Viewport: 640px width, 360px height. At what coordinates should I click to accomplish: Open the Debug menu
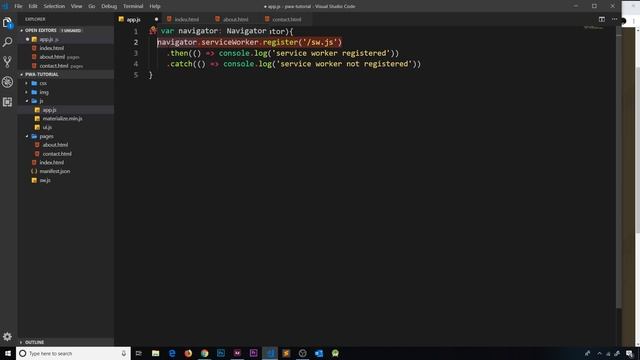point(109,6)
